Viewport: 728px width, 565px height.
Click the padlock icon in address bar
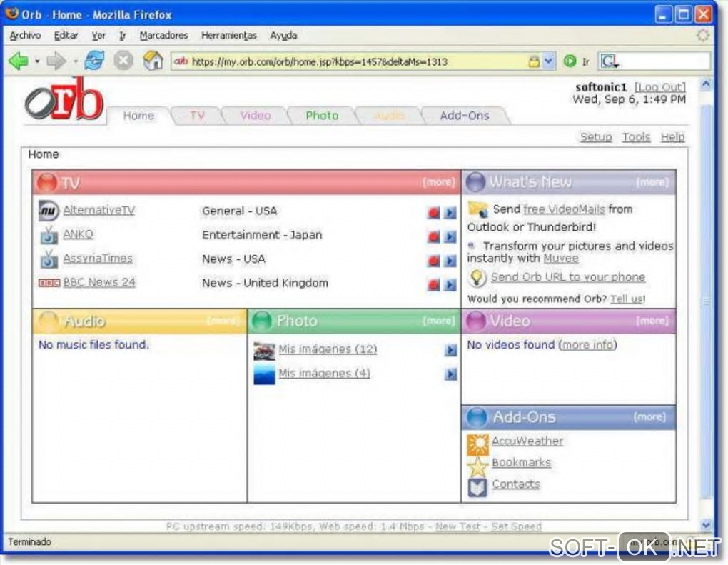[x=534, y=61]
